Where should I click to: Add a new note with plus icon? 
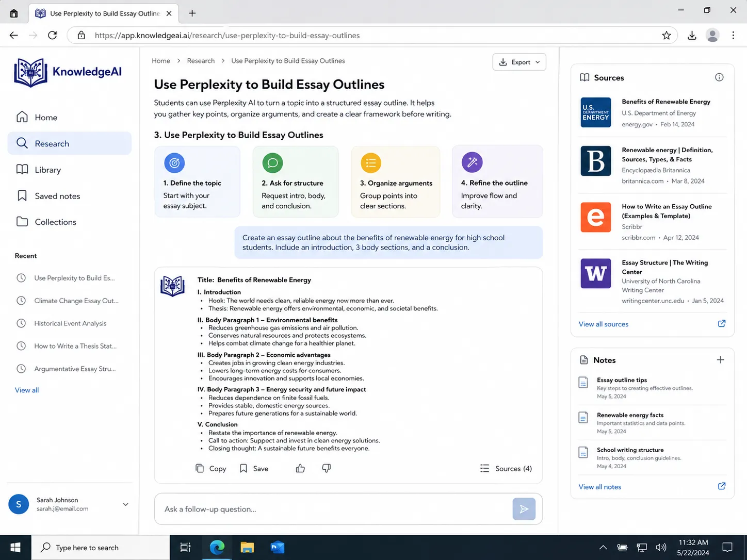point(721,360)
